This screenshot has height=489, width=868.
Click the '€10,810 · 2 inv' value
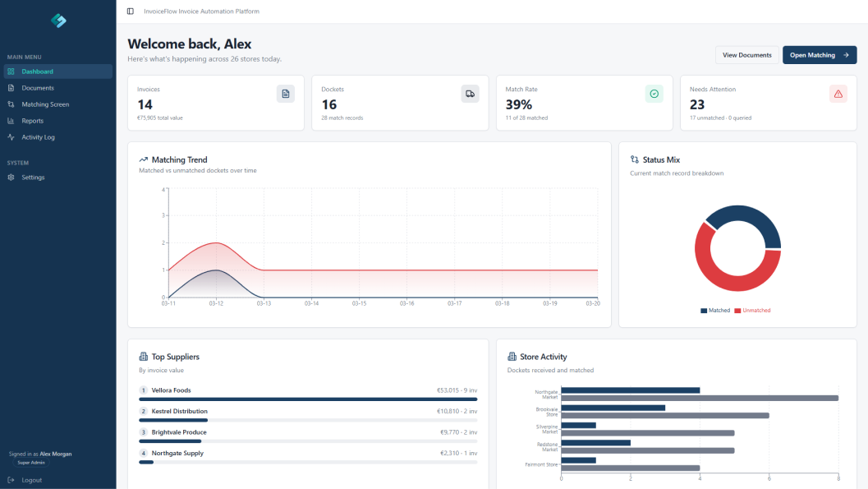[x=457, y=412]
